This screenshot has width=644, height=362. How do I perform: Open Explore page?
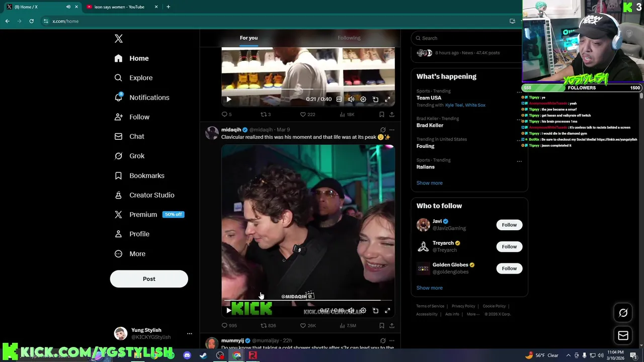click(x=133, y=78)
